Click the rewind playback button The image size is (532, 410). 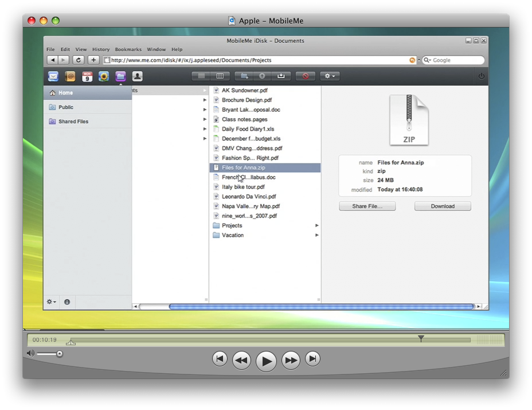[x=241, y=360]
